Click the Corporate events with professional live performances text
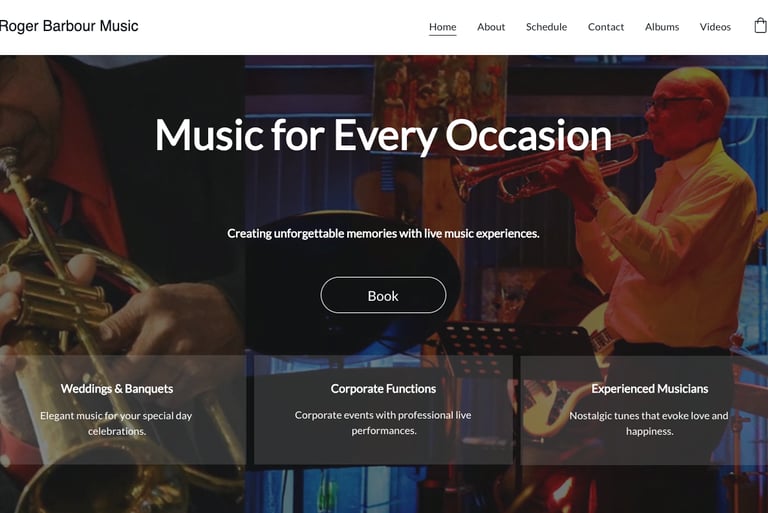Viewport: 768px width, 513px height. (x=383, y=423)
